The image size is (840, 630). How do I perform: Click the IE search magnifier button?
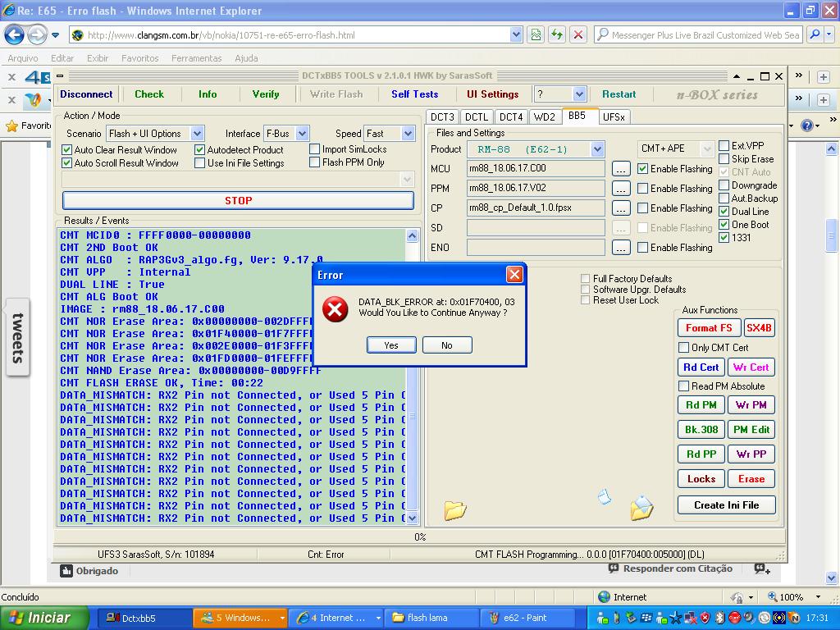coord(815,34)
